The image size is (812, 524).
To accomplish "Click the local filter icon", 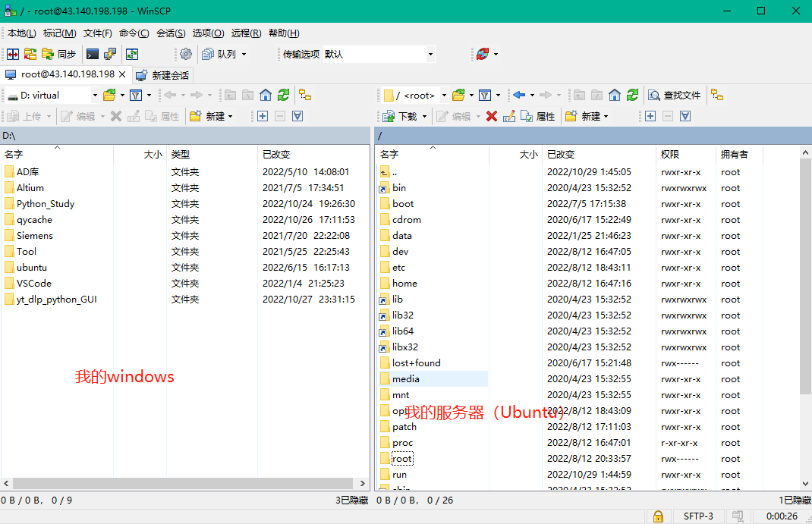I will click(136, 96).
